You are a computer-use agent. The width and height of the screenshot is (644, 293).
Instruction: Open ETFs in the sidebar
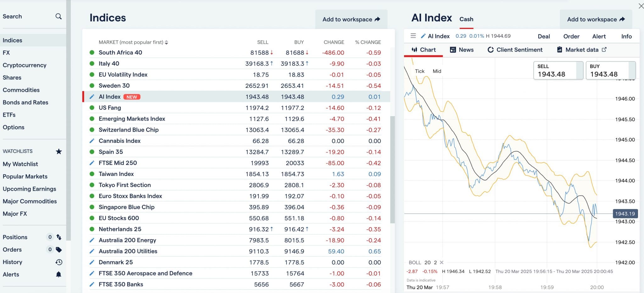[9, 115]
